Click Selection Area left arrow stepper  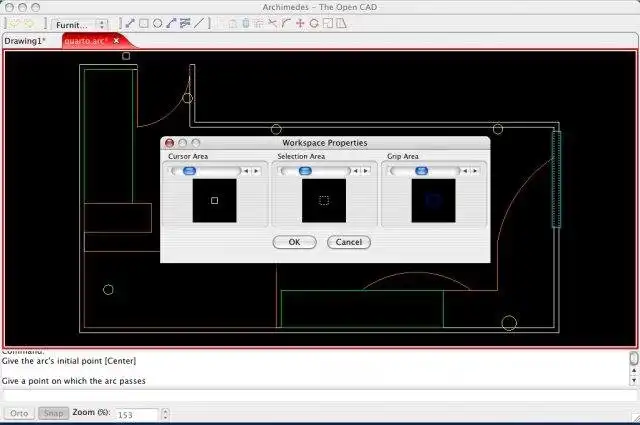click(x=356, y=171)
